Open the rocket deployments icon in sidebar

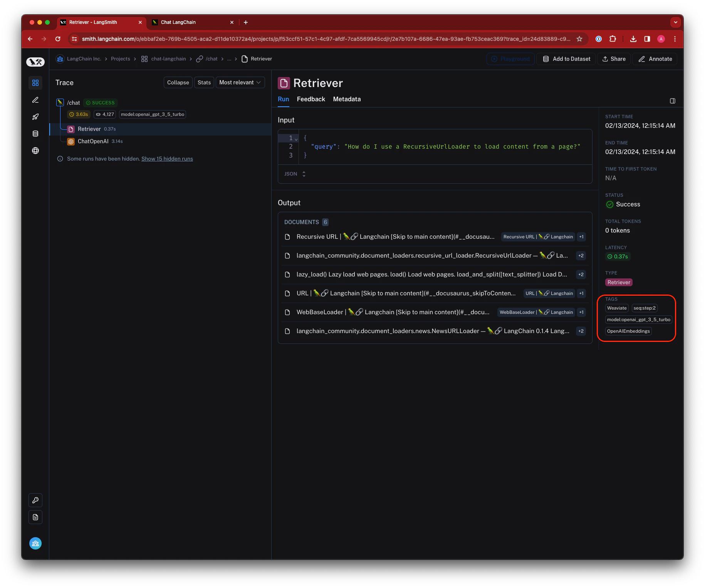pyautogui.click(x=35, y=117)
